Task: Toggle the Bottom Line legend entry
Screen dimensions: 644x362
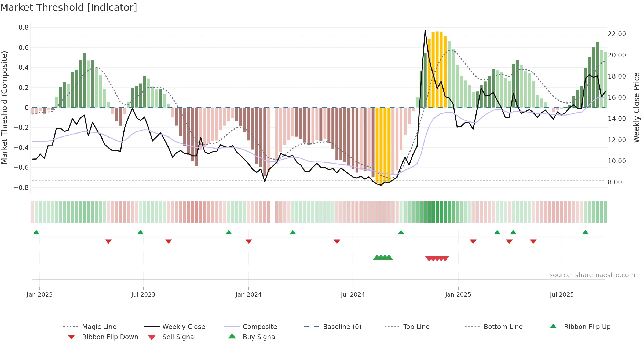Action: pyautogui.click(x=494, y=327)
